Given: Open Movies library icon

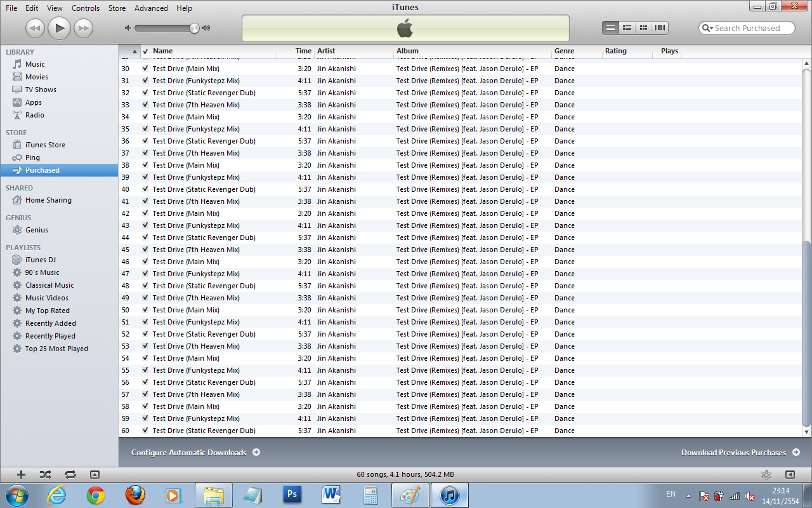Looking at the screenshot, I should point(17,77).
